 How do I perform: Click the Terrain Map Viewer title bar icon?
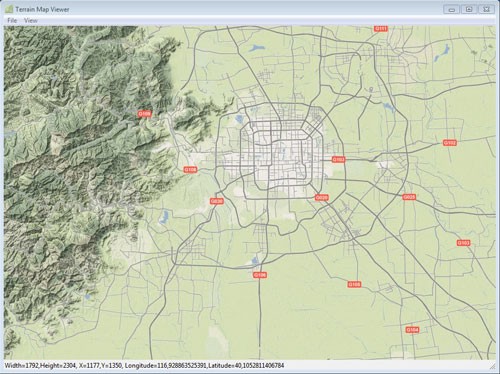[x=9, y=9]
